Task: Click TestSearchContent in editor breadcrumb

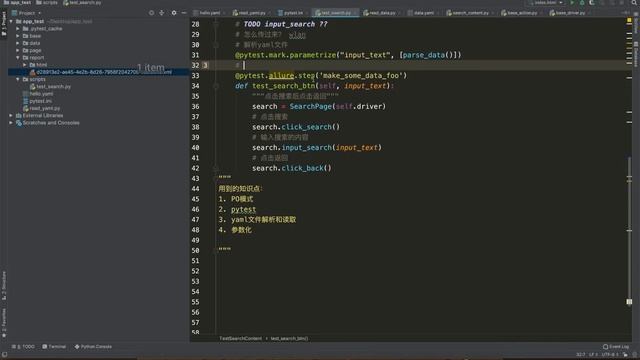Action: point(240,338)
